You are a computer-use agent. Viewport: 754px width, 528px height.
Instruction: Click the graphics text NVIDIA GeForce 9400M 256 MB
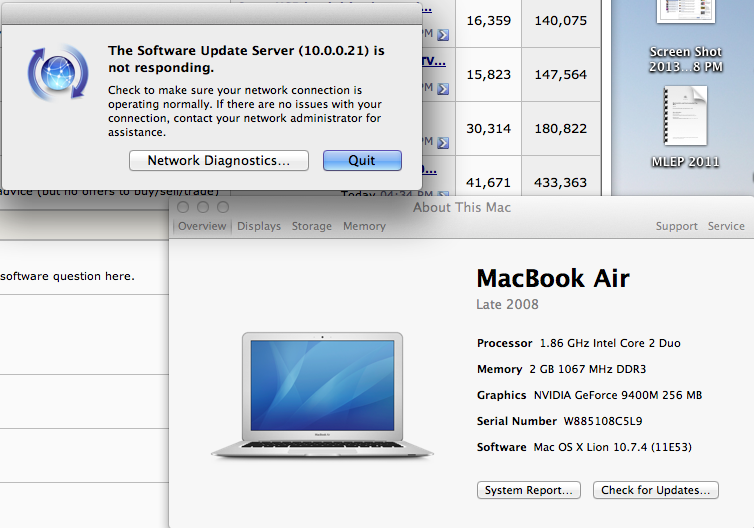(618, 395)
